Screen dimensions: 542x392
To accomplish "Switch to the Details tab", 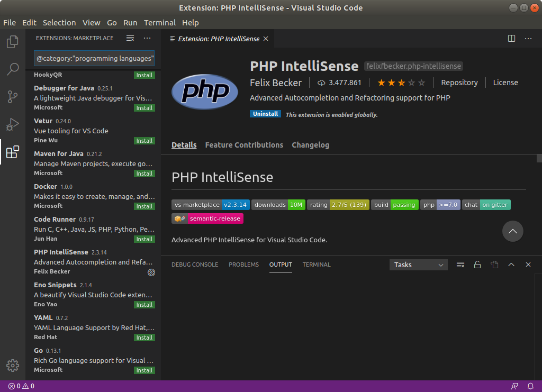I will [184, 145].
